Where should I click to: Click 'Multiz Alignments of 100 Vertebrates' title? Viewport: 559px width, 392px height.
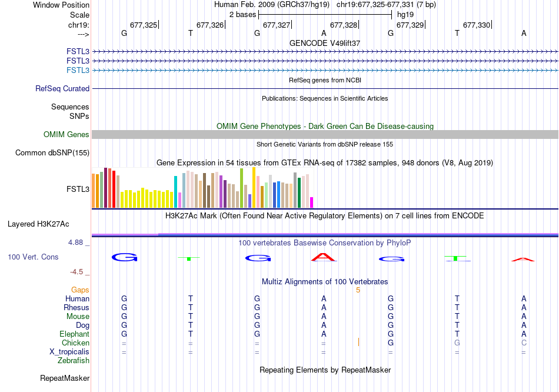tap(325, 282)
